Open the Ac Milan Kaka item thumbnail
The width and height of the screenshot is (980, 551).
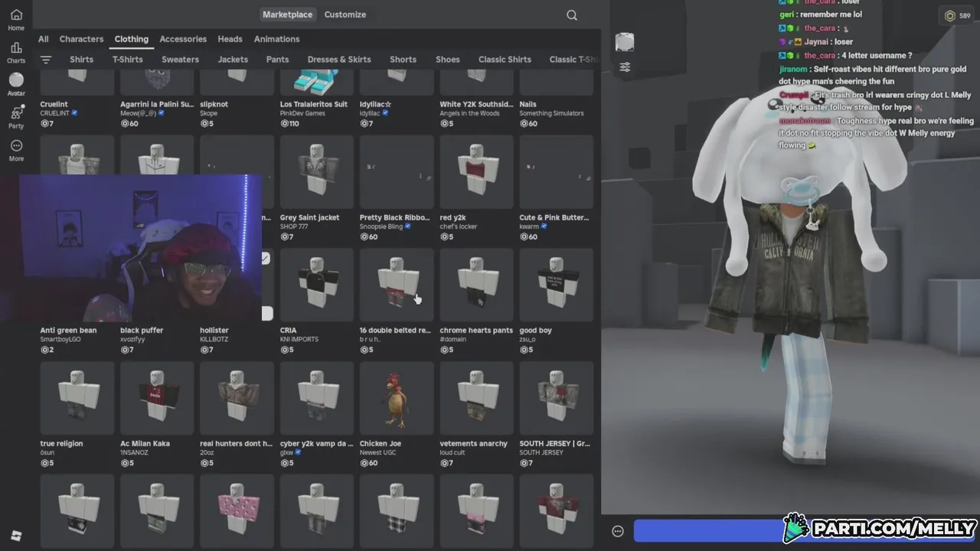click(157, 398)
